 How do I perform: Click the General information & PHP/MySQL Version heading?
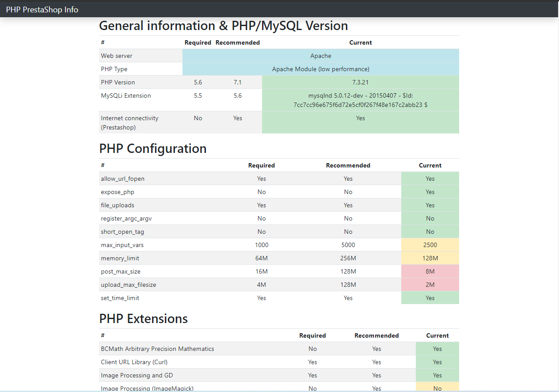(x=224, y=26)
